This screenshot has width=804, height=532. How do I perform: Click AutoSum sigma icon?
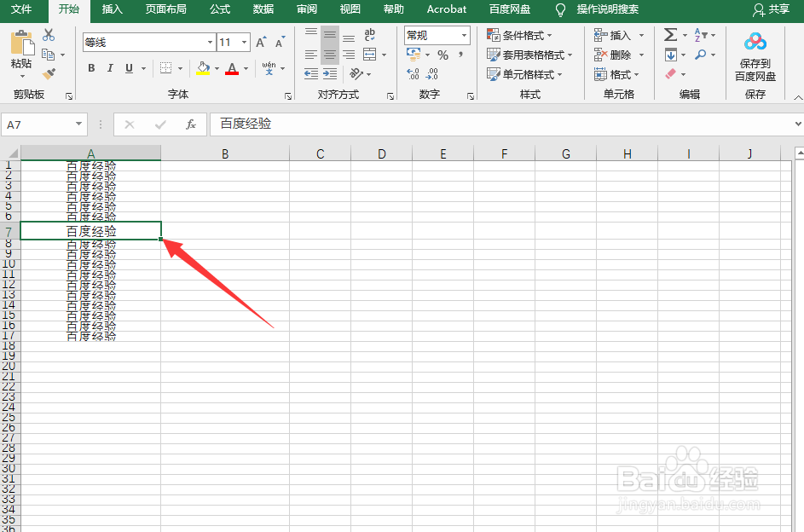point(670,35)
